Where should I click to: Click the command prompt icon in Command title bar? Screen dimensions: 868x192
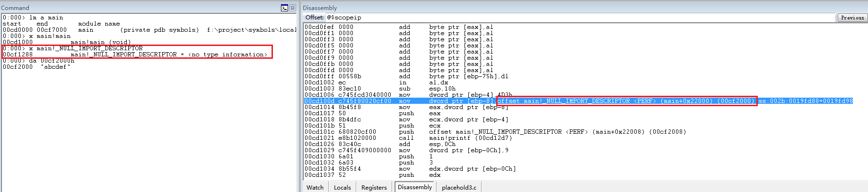pos(284,8)
